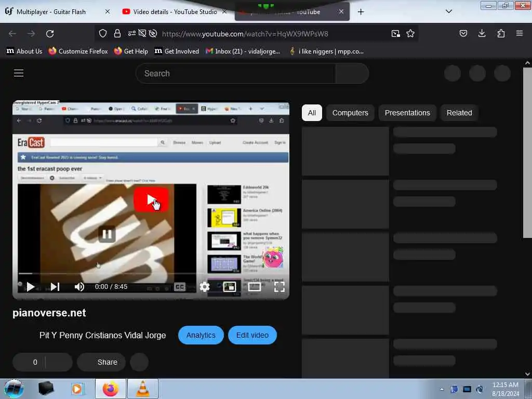Image resolution: width=532 pixels, height=399 pixels.
Task: Select the Related filter chip
Action: 459,113
